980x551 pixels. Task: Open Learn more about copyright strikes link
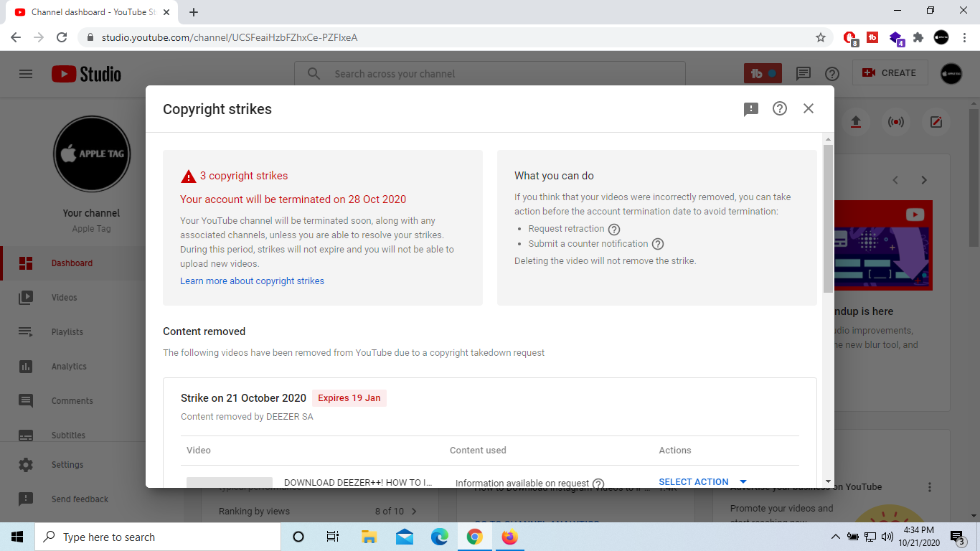252,281
